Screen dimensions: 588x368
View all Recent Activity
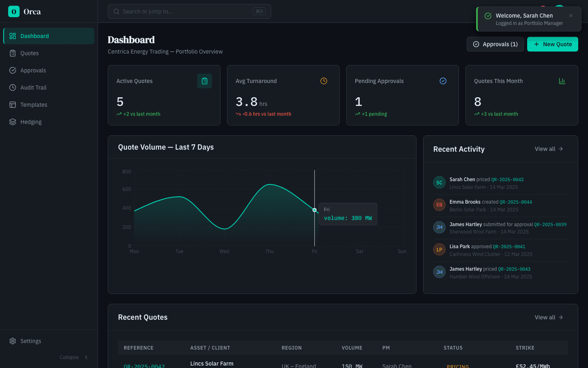click(x=549, y=149)
